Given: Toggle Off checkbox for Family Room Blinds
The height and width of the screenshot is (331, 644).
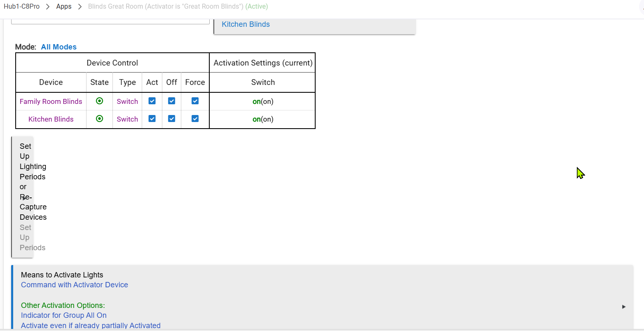Looking at the screenshot, I should point(172,101).
